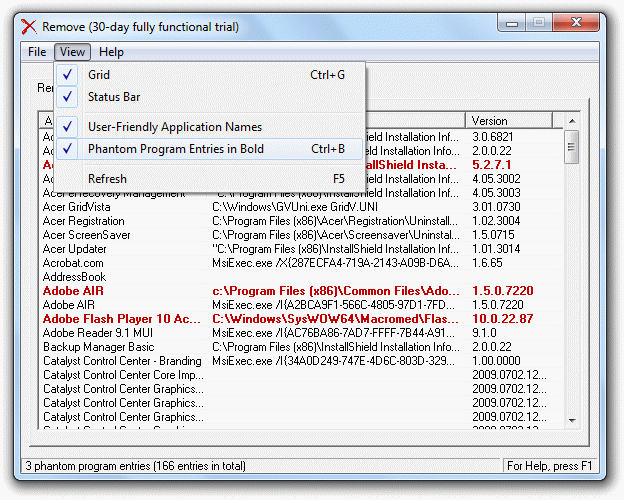Image resolution: width=624 pixels, height=500 pixels.
Task: Click the version 9.1.0 cell
Action: click(484, 333)
